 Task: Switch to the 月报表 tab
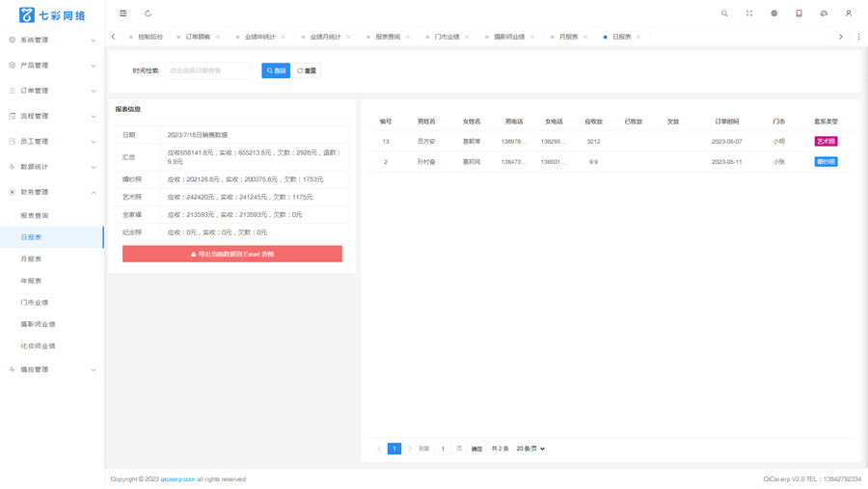coord(568,37)
